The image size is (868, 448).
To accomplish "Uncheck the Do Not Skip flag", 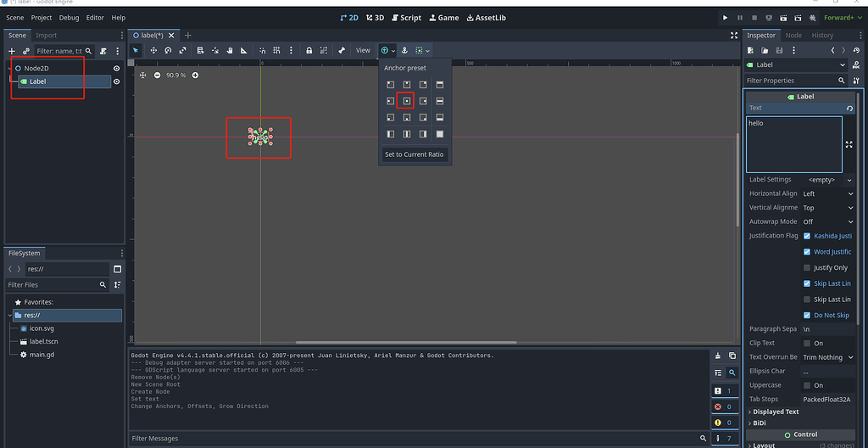I will [807, 315].
